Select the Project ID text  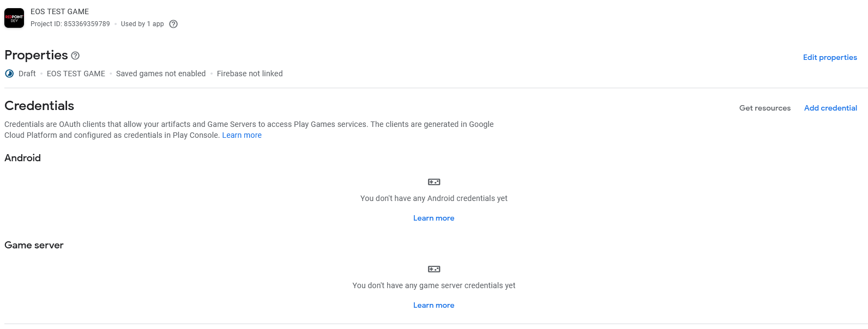coord(70,23)
